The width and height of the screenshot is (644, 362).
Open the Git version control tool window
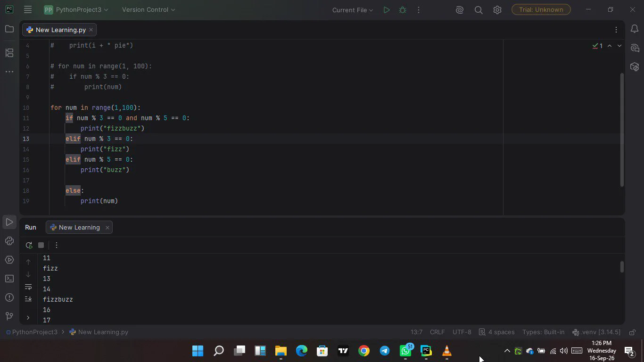coord(9,316)
